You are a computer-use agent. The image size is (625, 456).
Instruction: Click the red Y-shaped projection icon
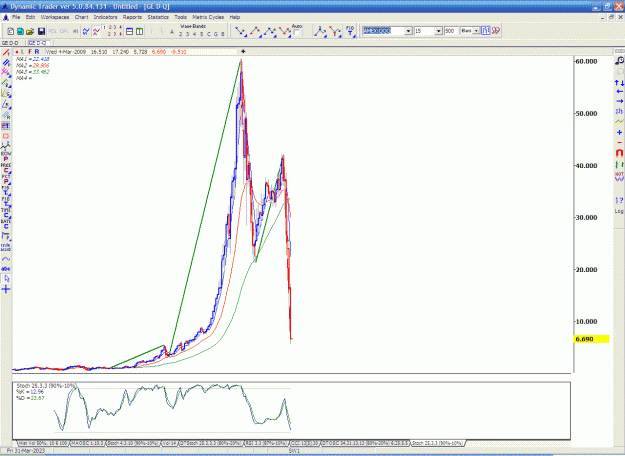(335, 31)
